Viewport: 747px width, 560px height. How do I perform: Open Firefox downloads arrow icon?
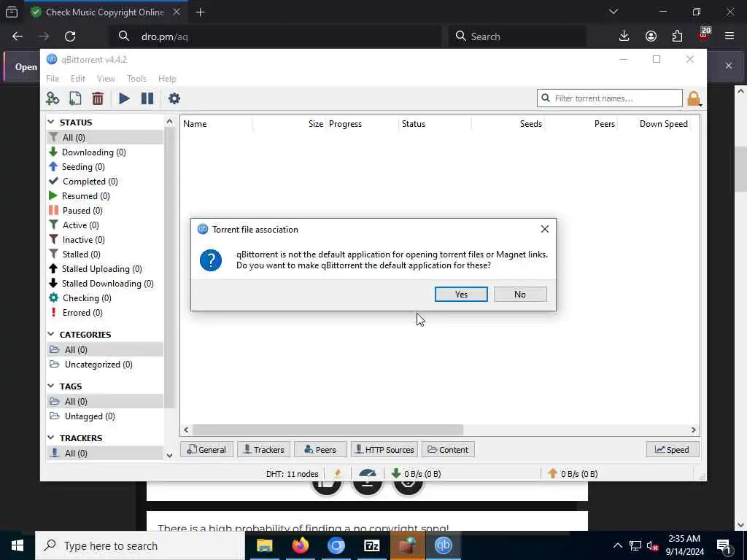click(624, 36)
